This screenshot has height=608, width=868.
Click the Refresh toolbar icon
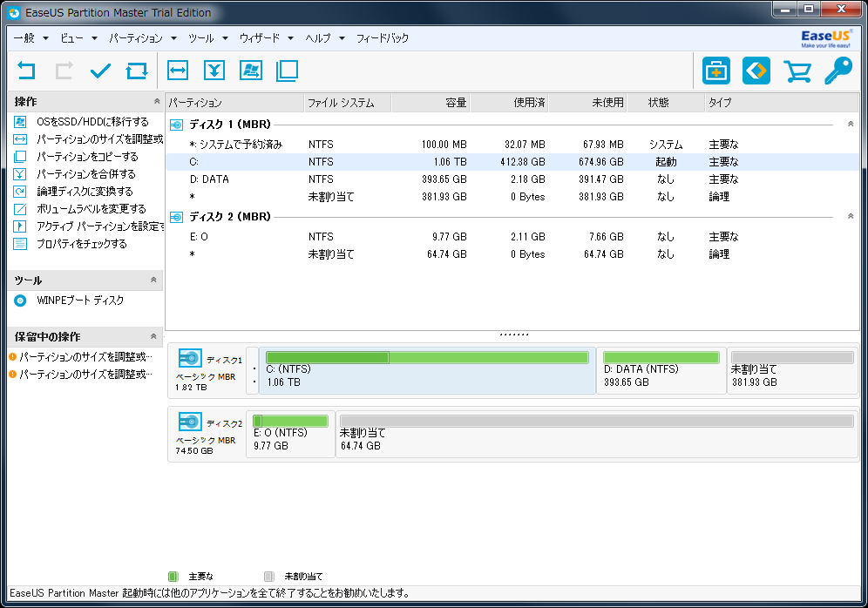[137, 71]
